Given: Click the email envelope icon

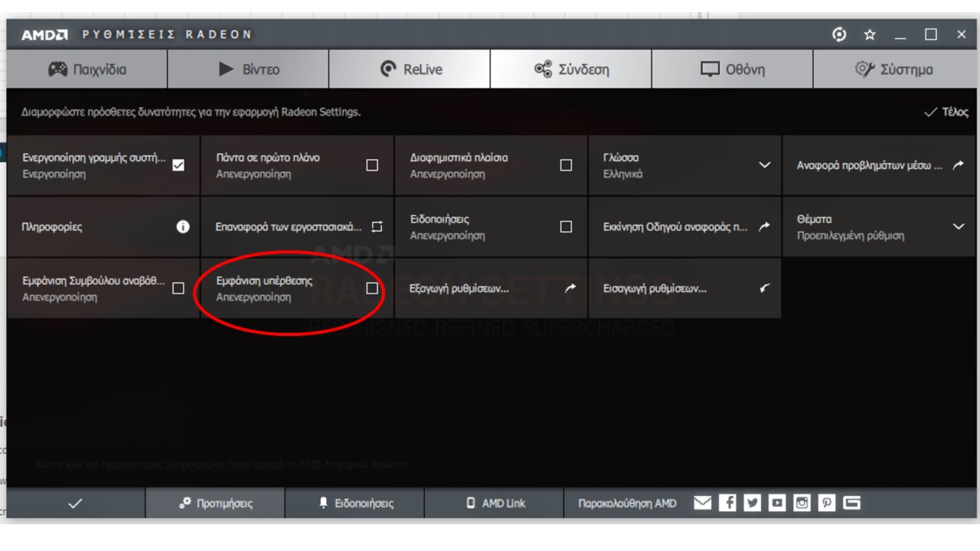Looking at the screenshot, I should tap(703, 503).
